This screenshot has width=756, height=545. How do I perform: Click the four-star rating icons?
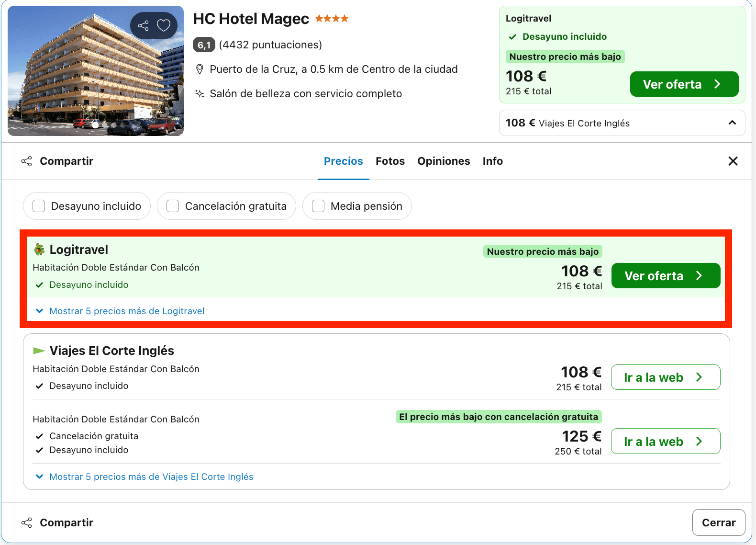(x=332, y=19)
